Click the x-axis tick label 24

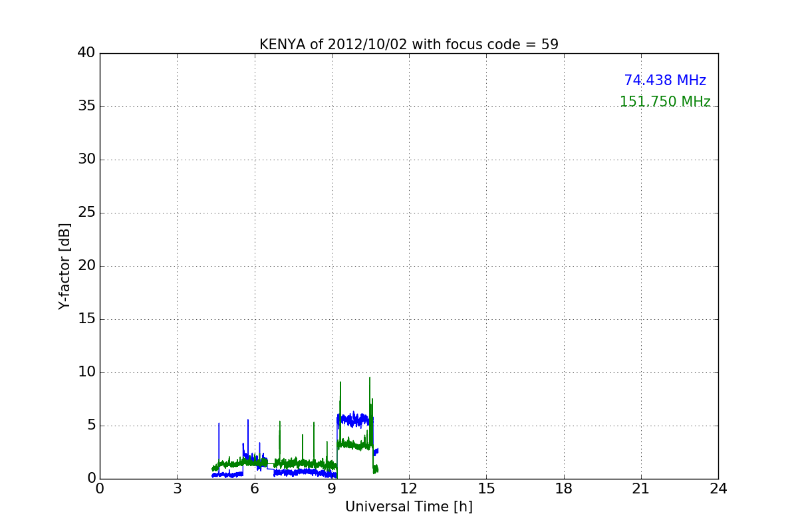[718, 488]
